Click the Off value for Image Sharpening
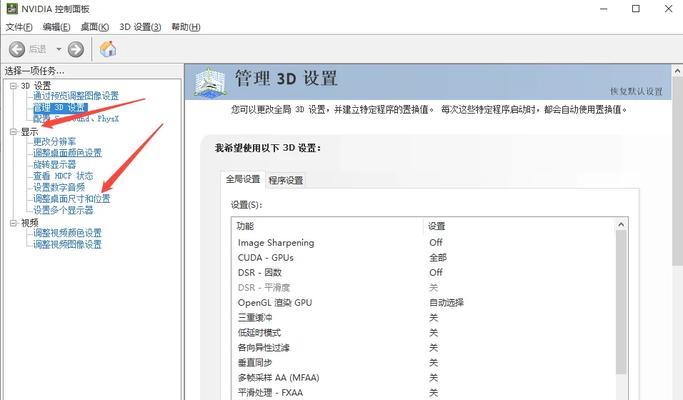 pos(436,242)
